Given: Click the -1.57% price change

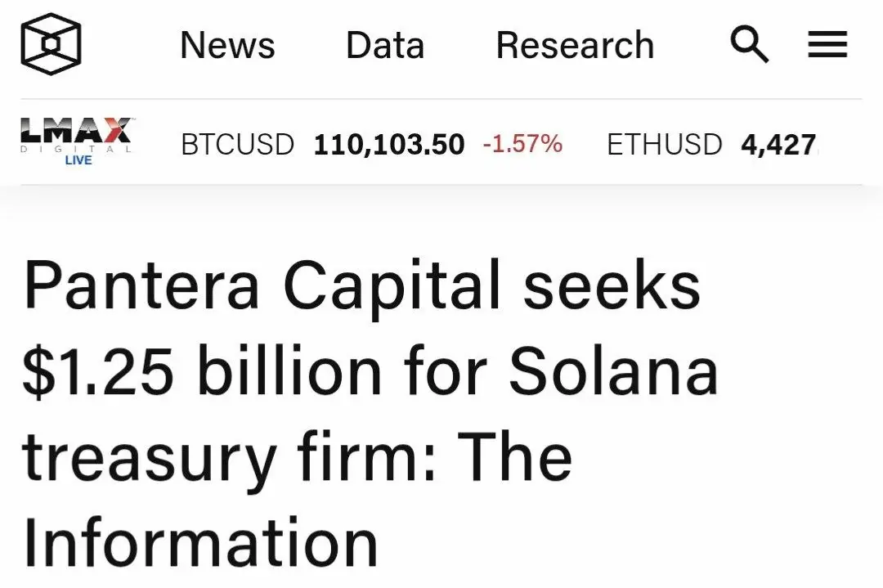Looking at the screenshot, I should point(522,144).
